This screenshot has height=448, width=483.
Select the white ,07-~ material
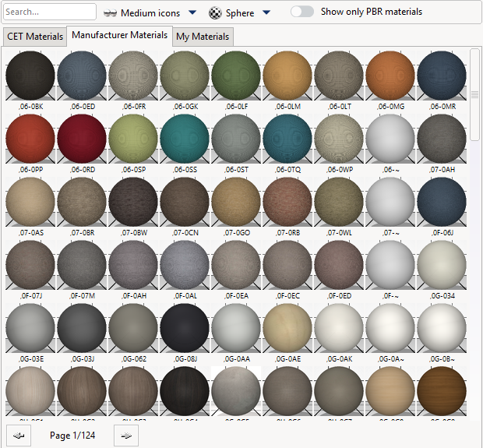coord(390,202)
